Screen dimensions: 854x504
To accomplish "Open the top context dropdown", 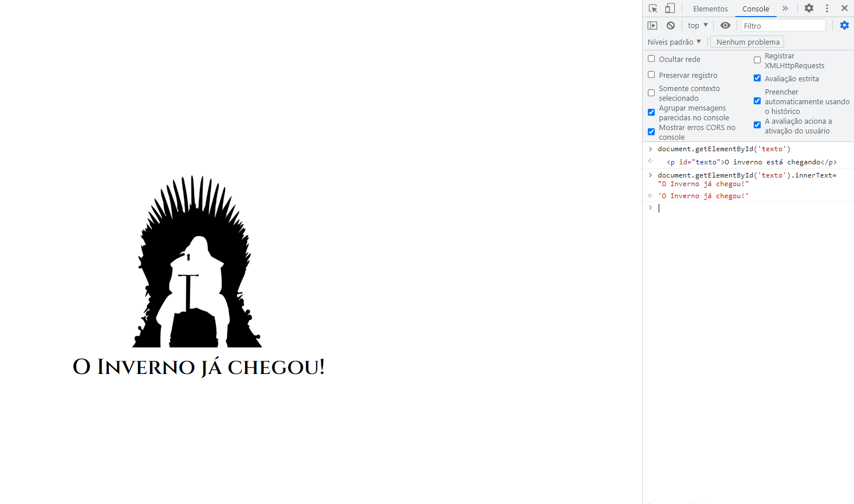I will coord(698,26).
